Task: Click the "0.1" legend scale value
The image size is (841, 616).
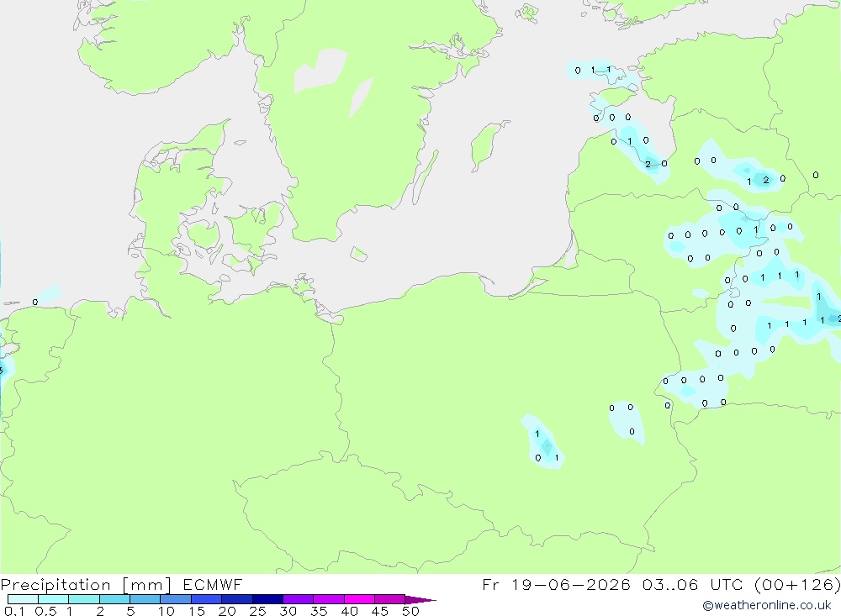Action: (x=14, y=611)
